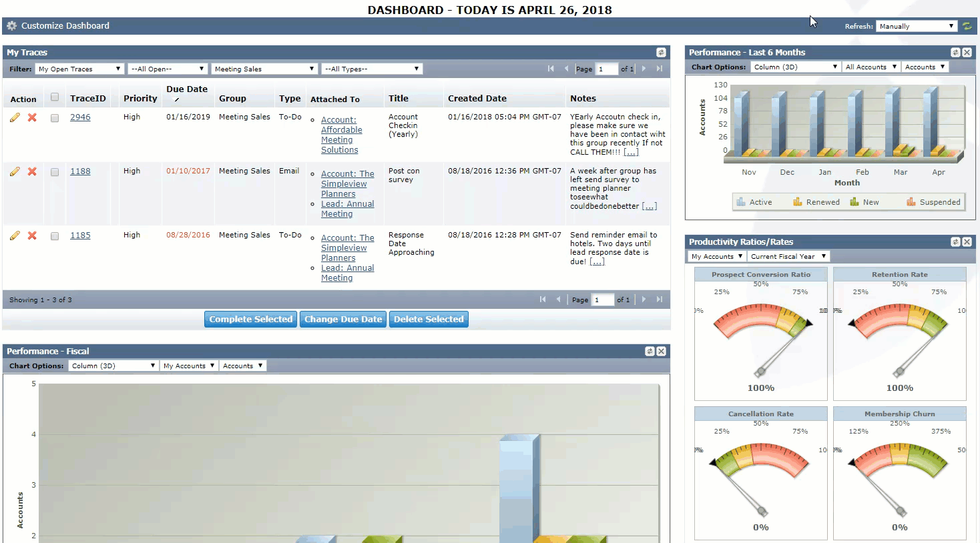Viewport: 980px width, 543px height.
Task: Edit trace 2946 with pencil icon
Action: tap(15, 117)
